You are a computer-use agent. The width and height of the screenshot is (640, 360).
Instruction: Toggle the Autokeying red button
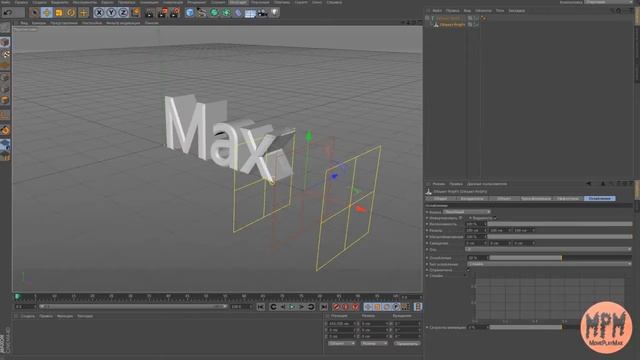point(346,307)
